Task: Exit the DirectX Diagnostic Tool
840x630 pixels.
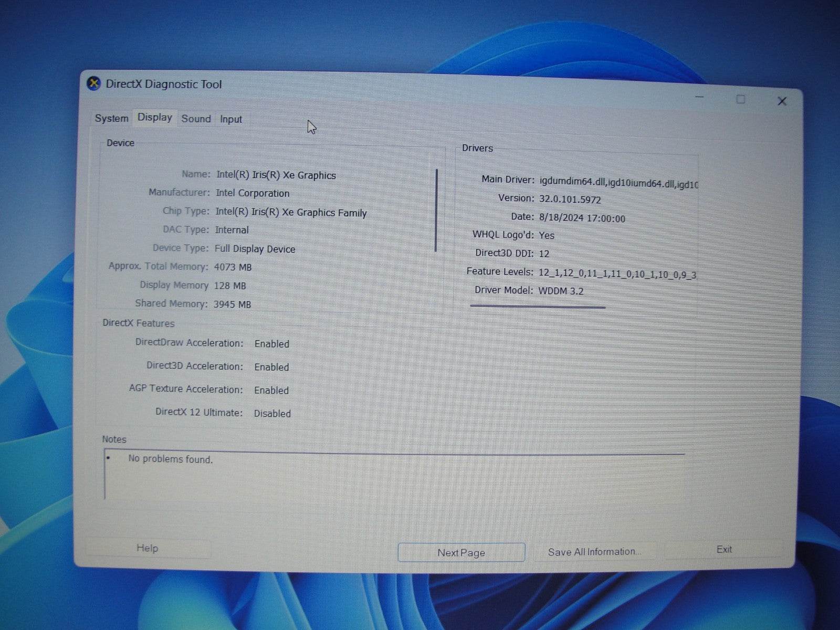Action: pos(723,550)
